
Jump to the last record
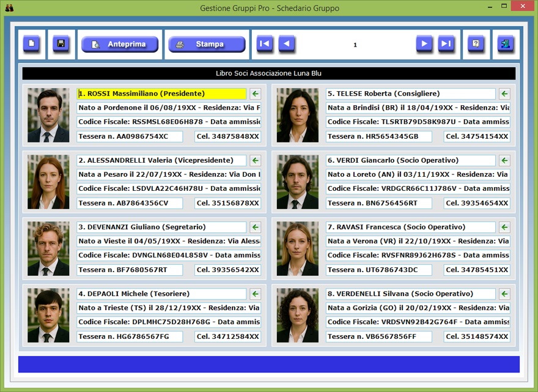(x=446, y=44)
